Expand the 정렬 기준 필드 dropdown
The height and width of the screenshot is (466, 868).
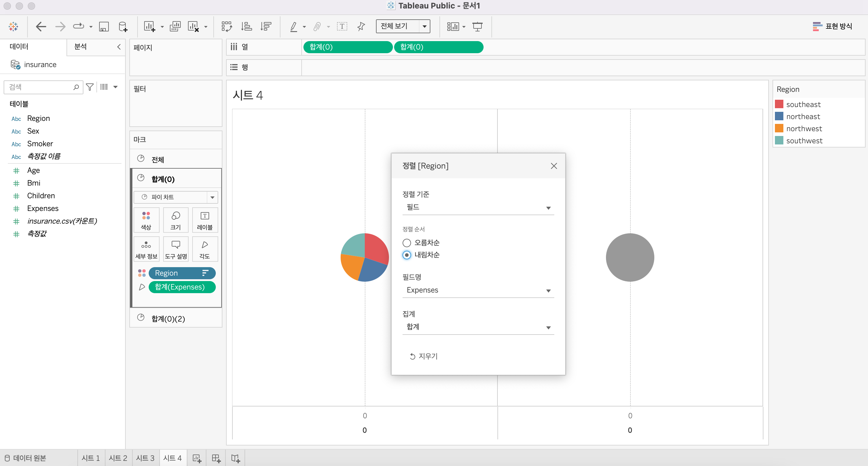(x=478, y=207)
